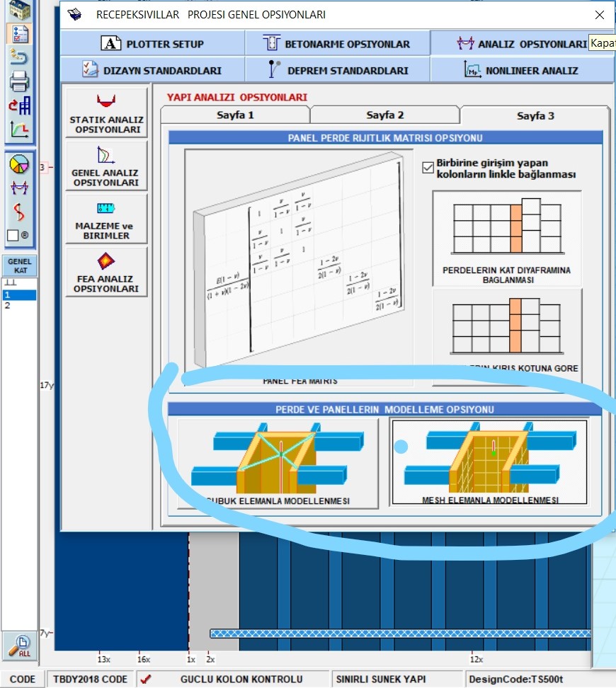The width and height of the screenshot is (616, 688).
Task: Open the pie chart icon in left toolbar
Action: 19,164
